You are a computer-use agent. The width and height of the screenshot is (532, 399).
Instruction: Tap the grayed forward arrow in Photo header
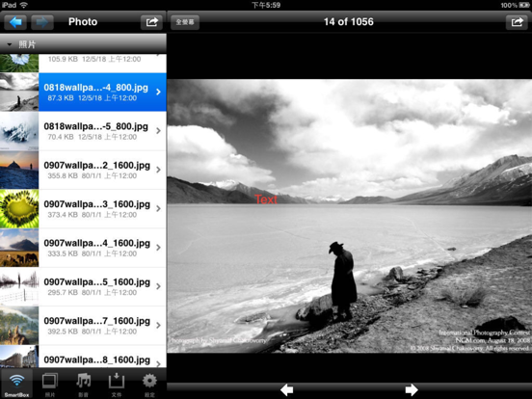coord(42,22)
